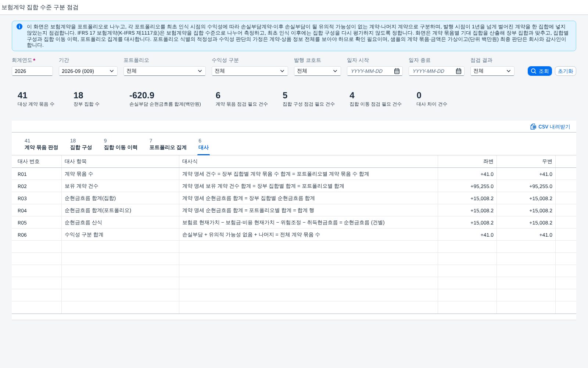The width and height of the screenshot is (588, 368).
Task: Switch to the 계약 묶음 판정 tab
Action: (x=41, y=144)
